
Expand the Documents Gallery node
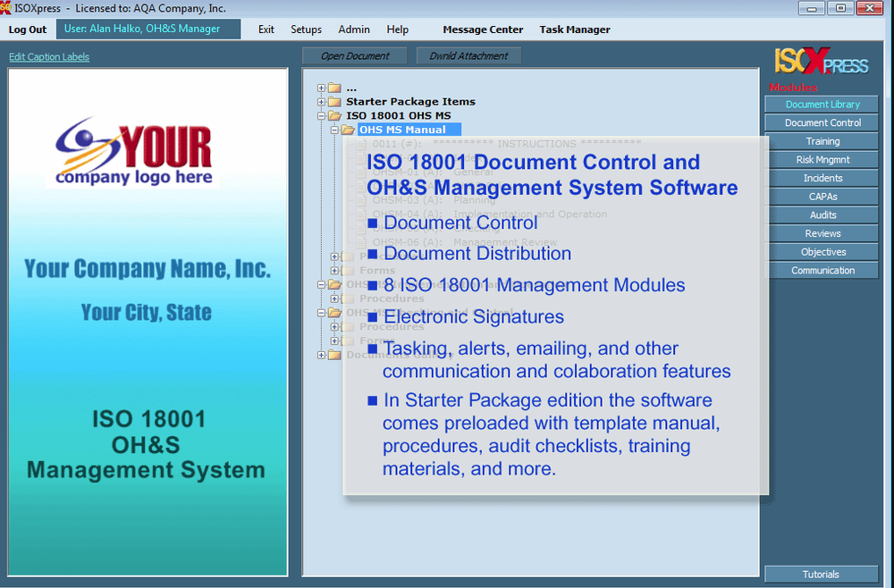[x=321, y=355]
